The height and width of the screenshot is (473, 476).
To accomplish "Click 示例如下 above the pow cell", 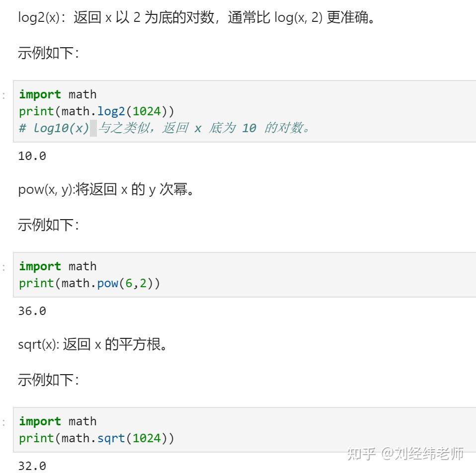I will point(48,225).
